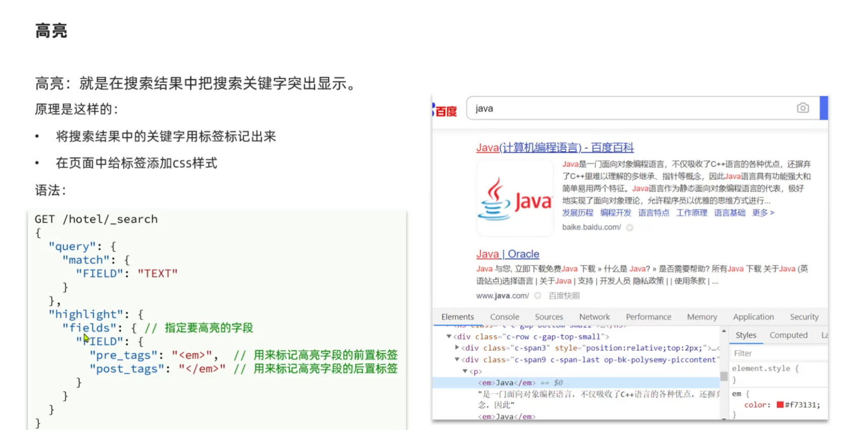Open the Java | Oracle result link
This screenshot has width=868, height=430.
coord(507,254)
